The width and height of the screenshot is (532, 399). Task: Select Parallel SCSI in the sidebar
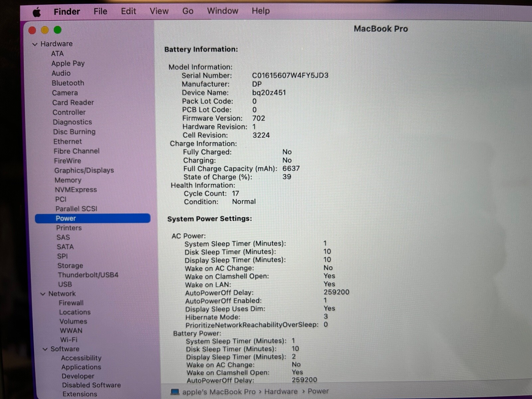76,208
